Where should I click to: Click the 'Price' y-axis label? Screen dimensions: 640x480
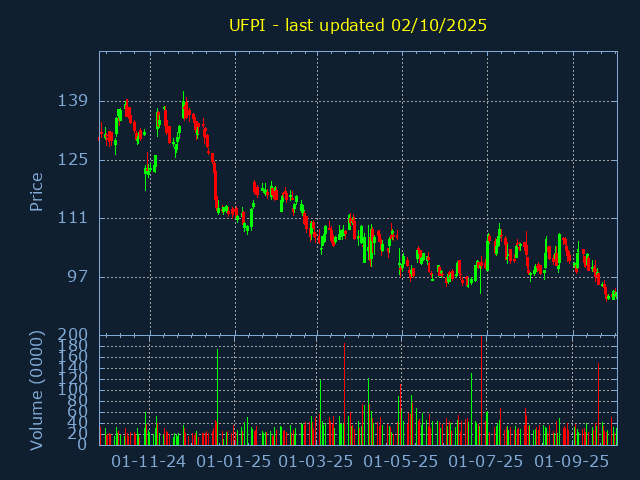[37, 191]
